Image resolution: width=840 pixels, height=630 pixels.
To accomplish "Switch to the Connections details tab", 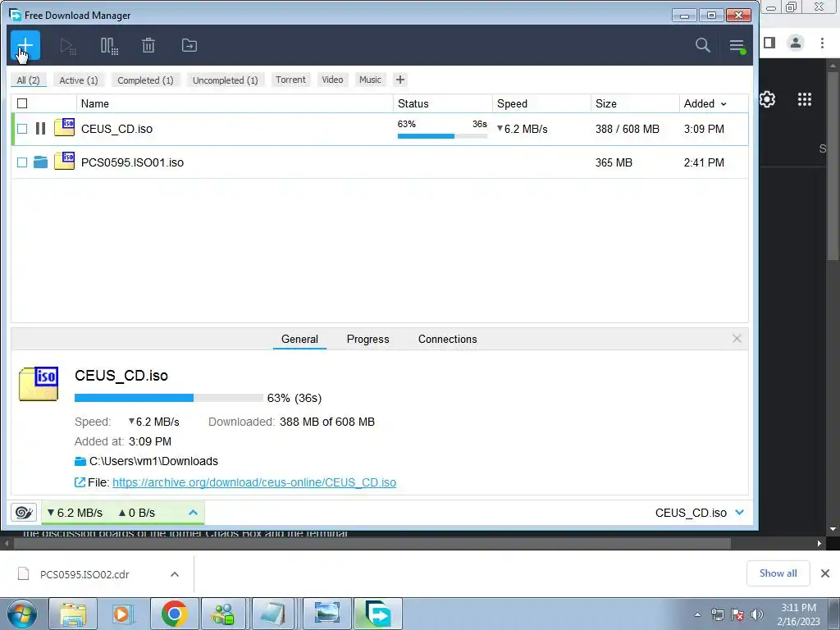I will pyautogui.click(x=447, y=339).
